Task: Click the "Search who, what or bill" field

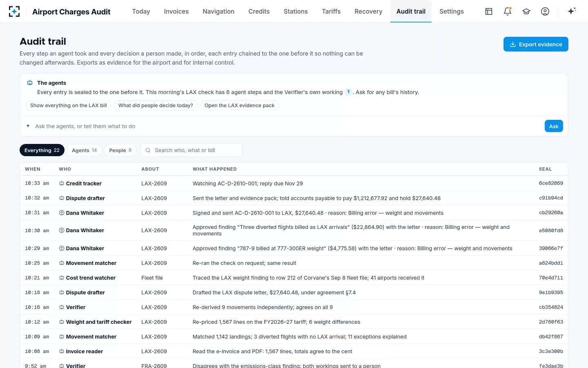Action: pyautogui.click(x=192, y=150)
